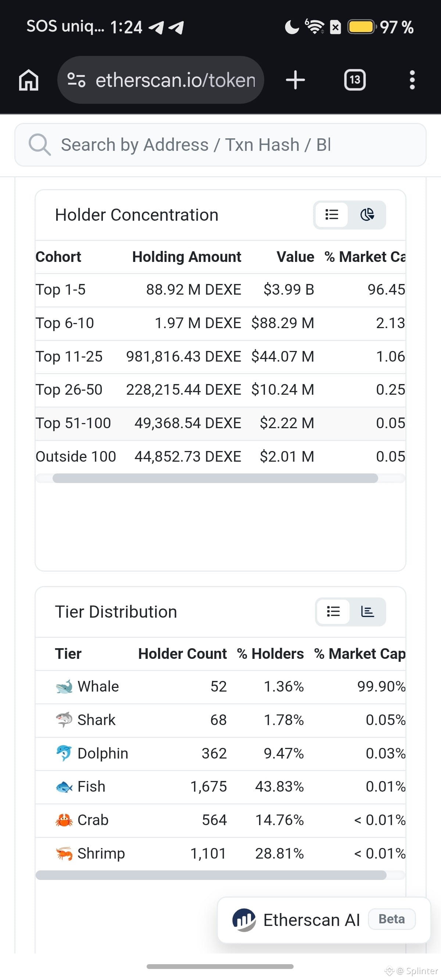Viewport: 441px width, 980px height.
Task: Select the Tier column header
Action: pyautogui.click(x=68, y=654)
